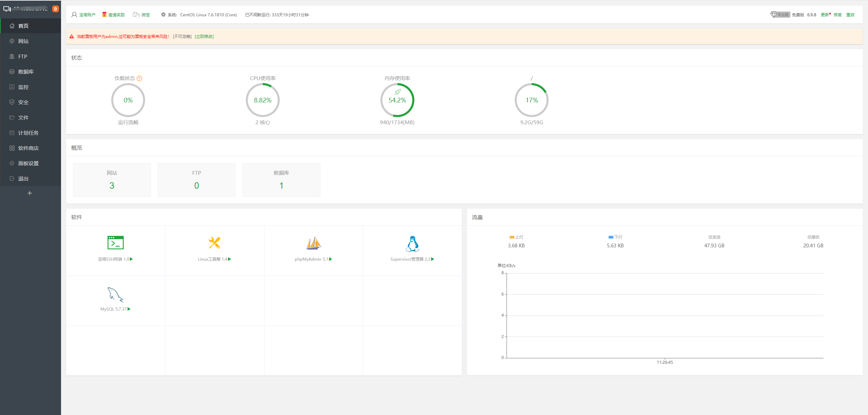Open the 数据库 overview card showing 1
868x415 pixels.
coord(281,180)
